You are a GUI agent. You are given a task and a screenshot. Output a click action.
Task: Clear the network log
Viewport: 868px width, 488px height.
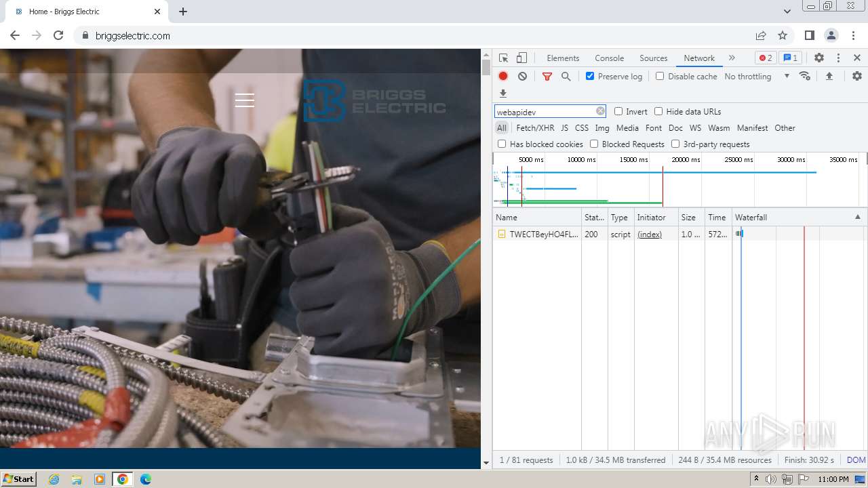pos(522,77)
